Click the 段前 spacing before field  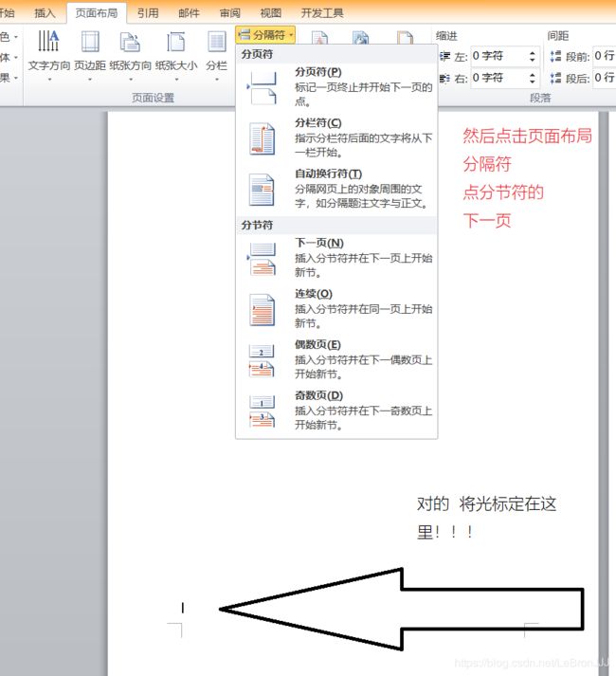coord(605,56)
